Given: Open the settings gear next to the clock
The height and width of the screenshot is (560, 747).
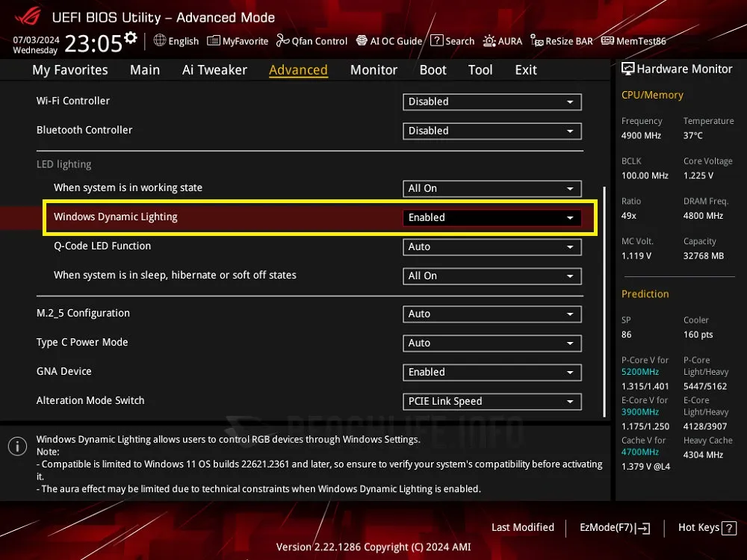Looking at the screenshot, I should [x=131, y=37].
